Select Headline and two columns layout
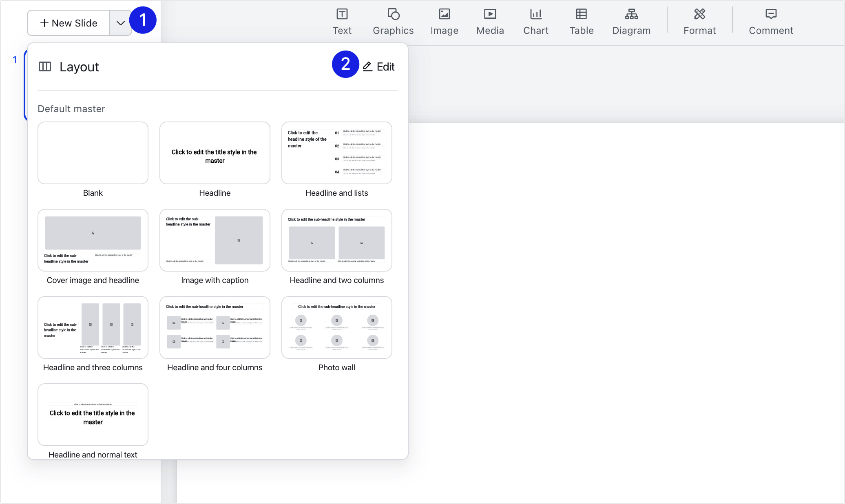 coord(337,240)
